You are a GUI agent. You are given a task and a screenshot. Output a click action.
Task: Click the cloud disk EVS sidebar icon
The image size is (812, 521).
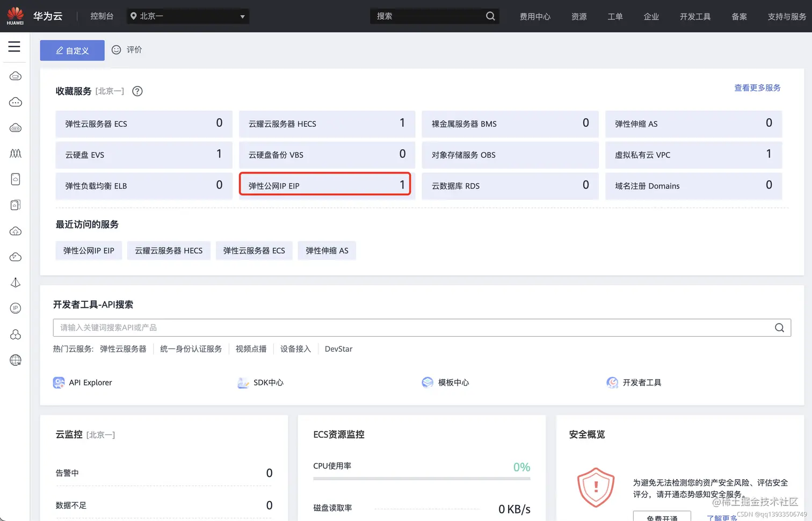click(16, 179)
